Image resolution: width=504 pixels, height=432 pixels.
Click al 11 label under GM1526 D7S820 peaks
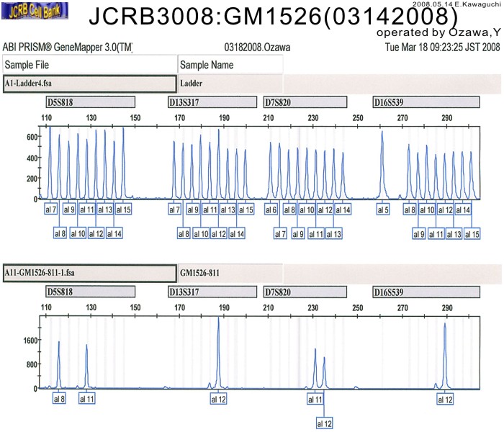[x=315, y=399]
